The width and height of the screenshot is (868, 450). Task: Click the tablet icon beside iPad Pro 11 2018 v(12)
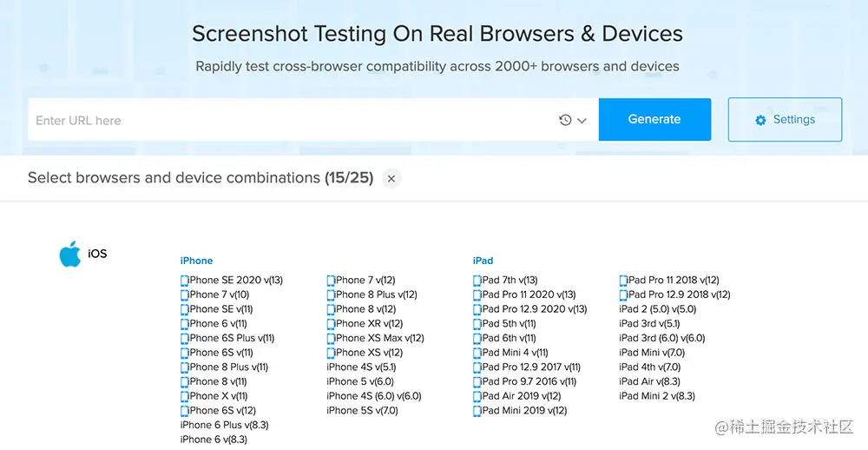623,281
